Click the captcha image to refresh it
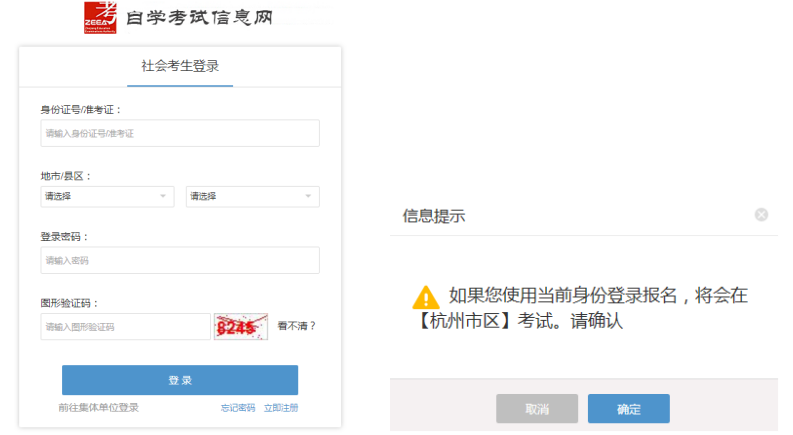The height and width of the screenshot is (435, 793). click(x=241, y=326)
